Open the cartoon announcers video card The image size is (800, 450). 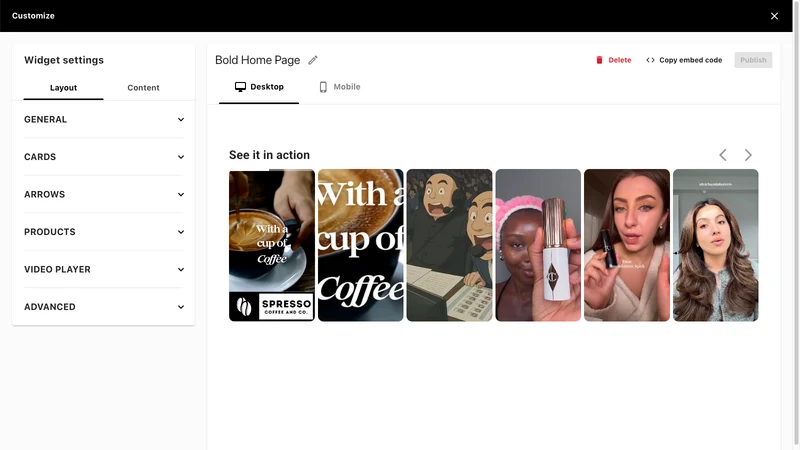point(449,245)
